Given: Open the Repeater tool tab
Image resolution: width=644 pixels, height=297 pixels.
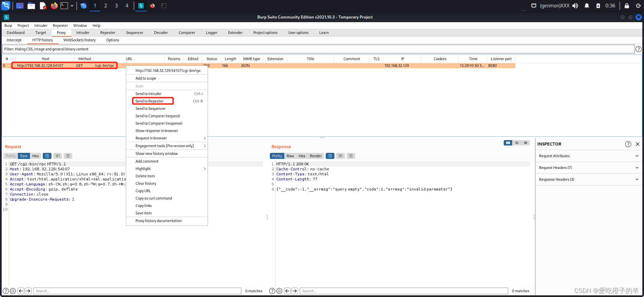Looking at the screenshot, I should [x=108, y=33].
